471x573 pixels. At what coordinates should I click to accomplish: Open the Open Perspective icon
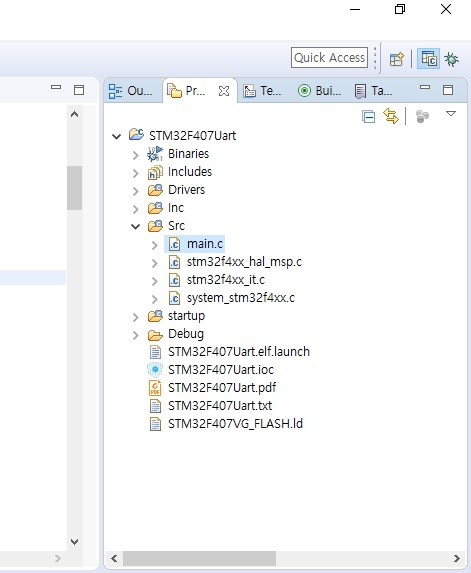(x=396, y=59)
